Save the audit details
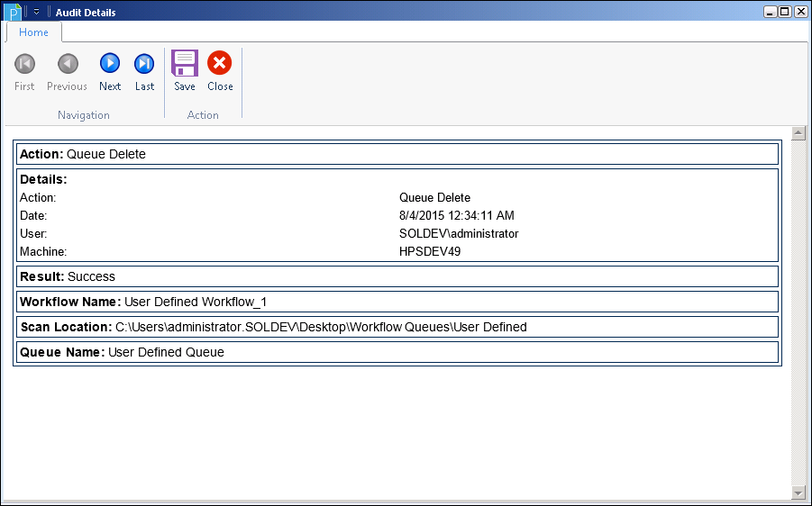812x506 pixels. click(x=185, y=72)
